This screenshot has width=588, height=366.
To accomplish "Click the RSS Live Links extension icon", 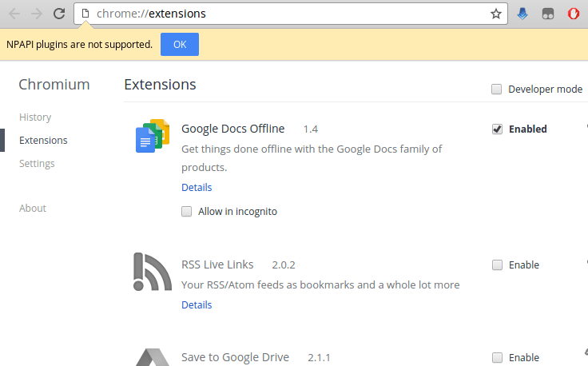I will (152, 272).
